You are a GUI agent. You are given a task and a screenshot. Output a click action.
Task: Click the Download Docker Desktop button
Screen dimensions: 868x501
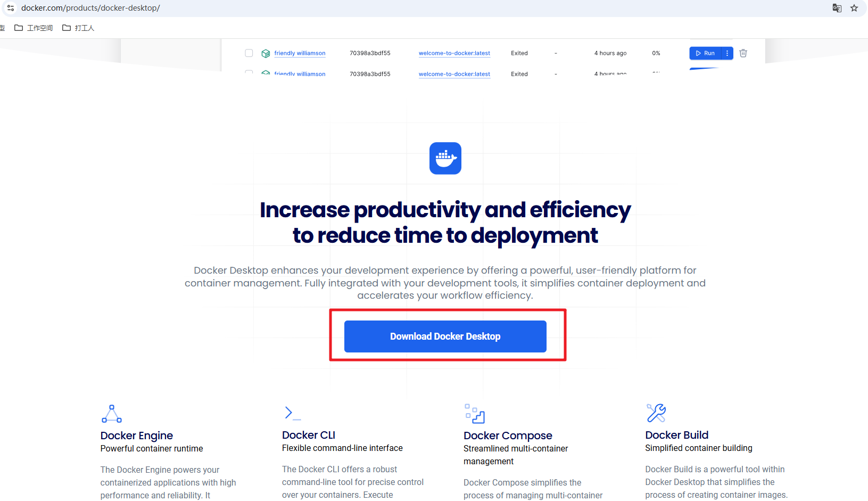(445, 336)
